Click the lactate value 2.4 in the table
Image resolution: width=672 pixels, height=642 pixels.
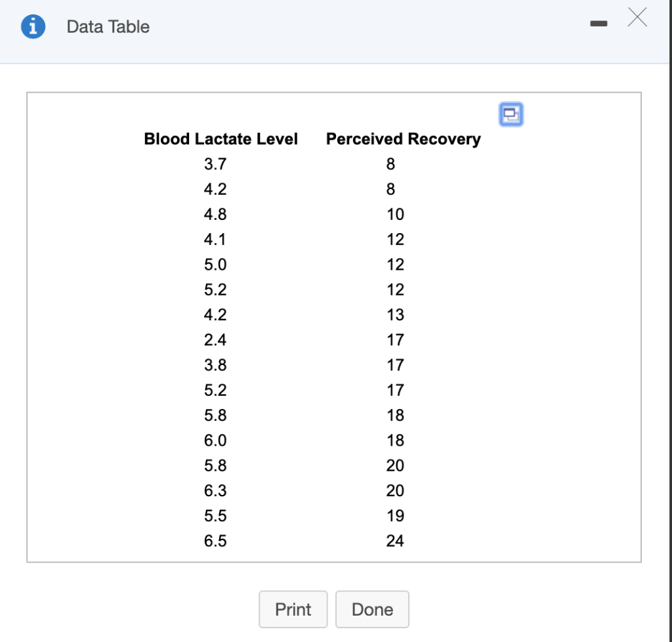click(215, 339)
